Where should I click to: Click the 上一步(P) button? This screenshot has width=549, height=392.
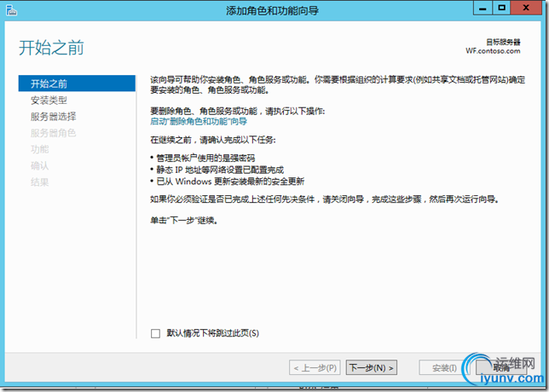315,368
